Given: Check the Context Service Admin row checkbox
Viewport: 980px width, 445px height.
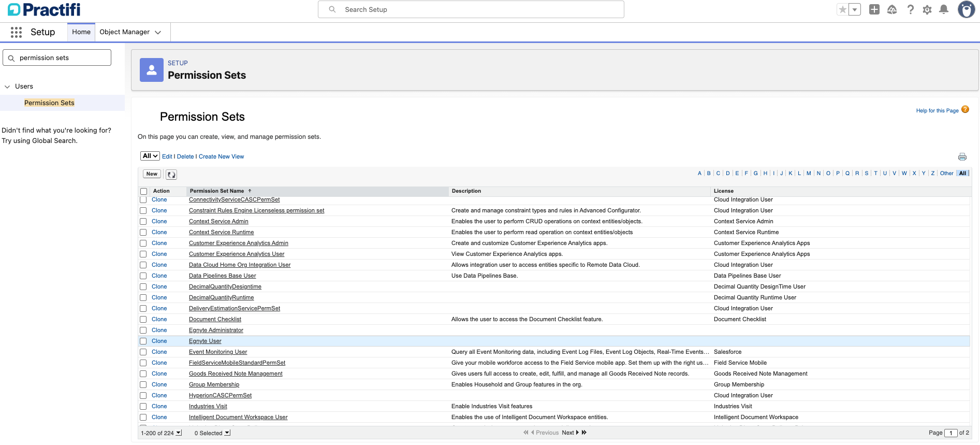Looking at the screenshot, I should point(143,222).
